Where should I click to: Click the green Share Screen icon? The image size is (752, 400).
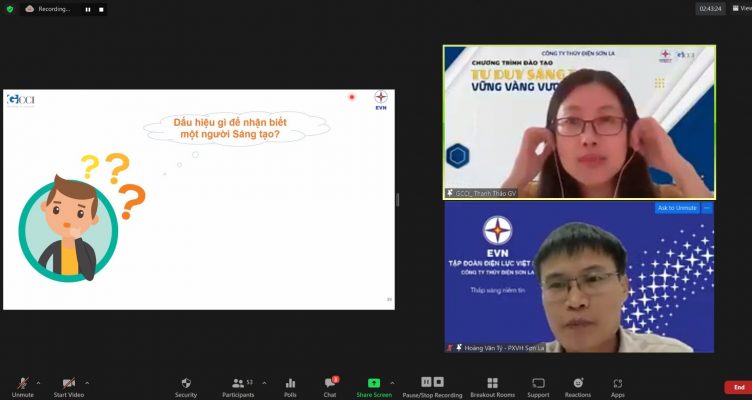click(374, 384)
